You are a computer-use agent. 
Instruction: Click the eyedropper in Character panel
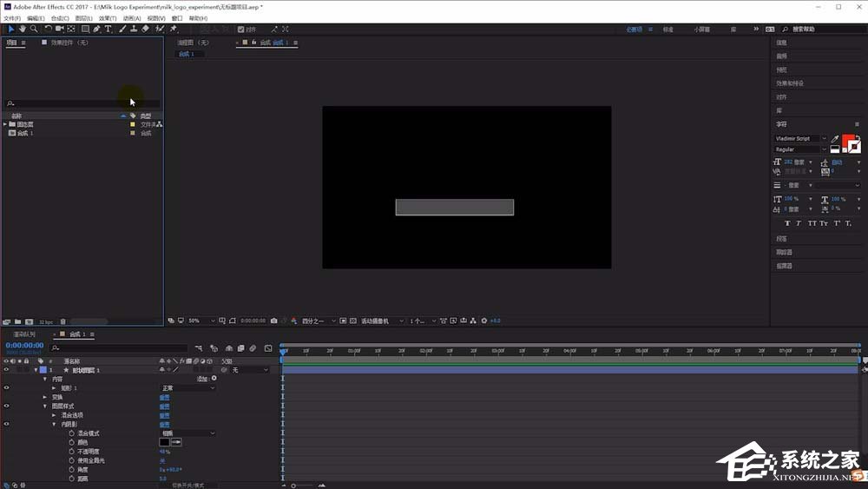point(835,139)
